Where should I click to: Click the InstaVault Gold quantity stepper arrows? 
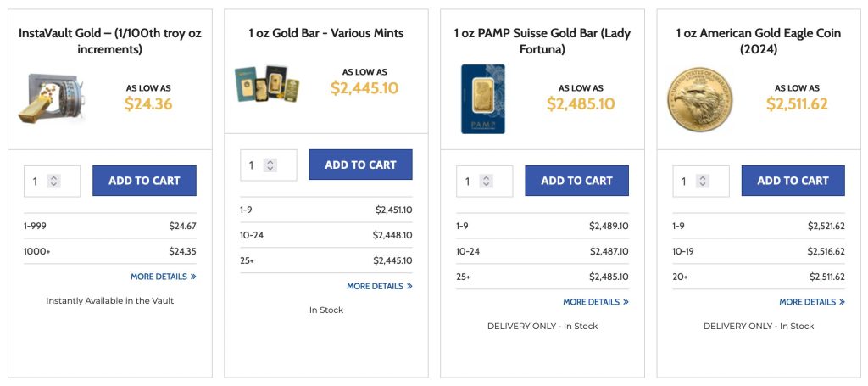tap(54, 181)
